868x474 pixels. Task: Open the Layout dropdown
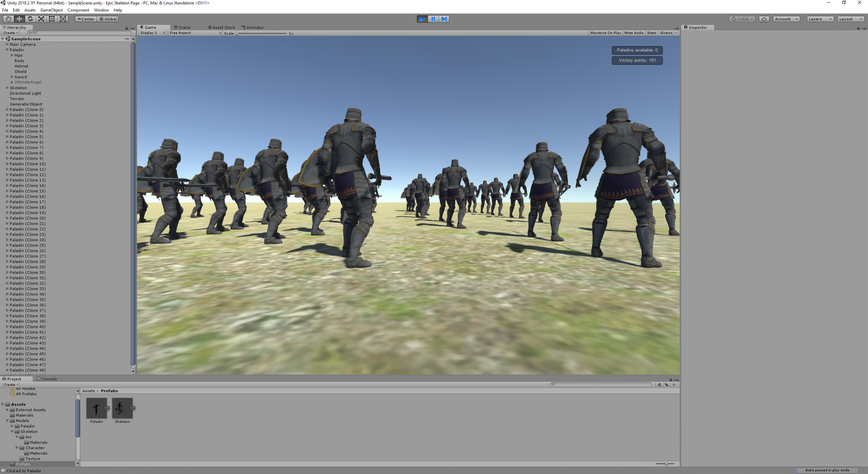[x=850, y=19]
